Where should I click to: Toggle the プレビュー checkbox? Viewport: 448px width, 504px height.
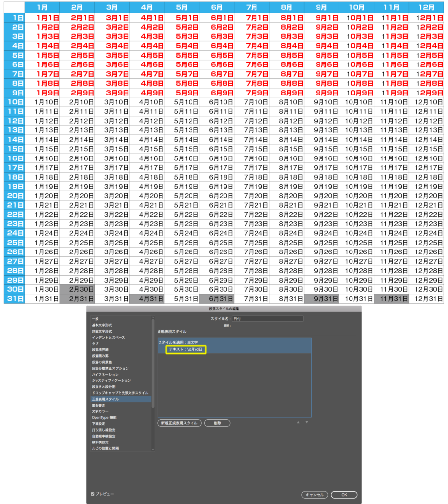(x=93, y=494)
